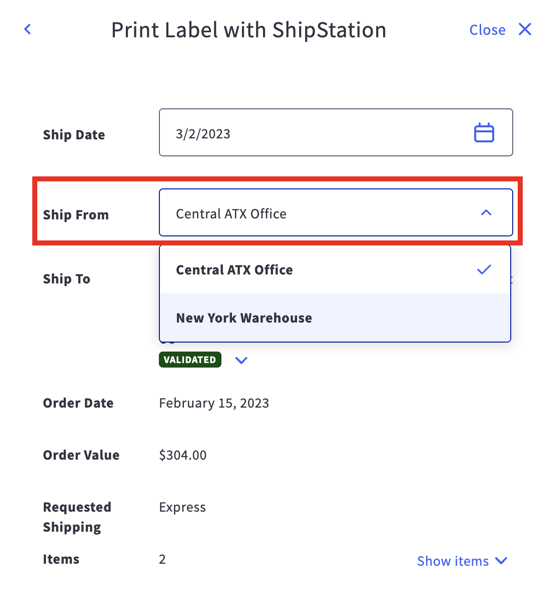Screen dimensions: 554x598
Task: Click the Close link
Action: tap(487, 30)
